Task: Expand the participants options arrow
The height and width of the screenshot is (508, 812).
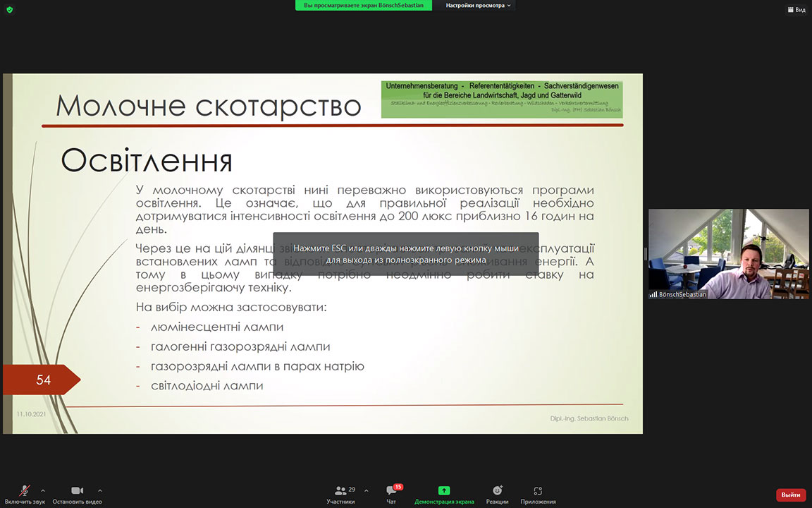Action: coord(366,490)
